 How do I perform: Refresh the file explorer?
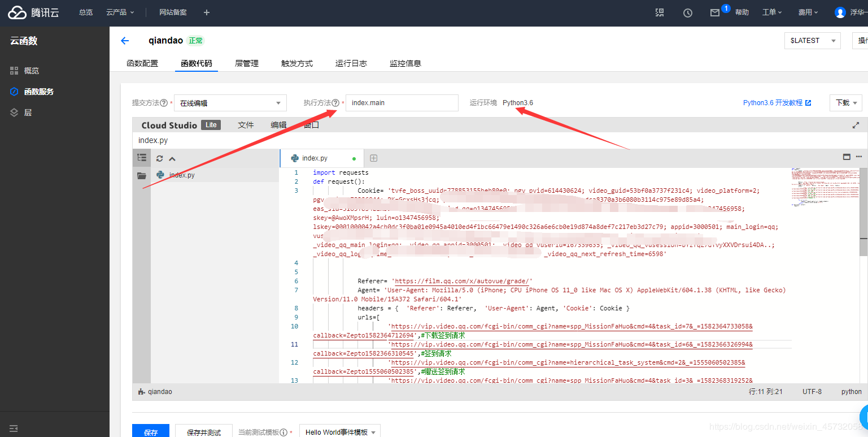click(x=160, y=159)
